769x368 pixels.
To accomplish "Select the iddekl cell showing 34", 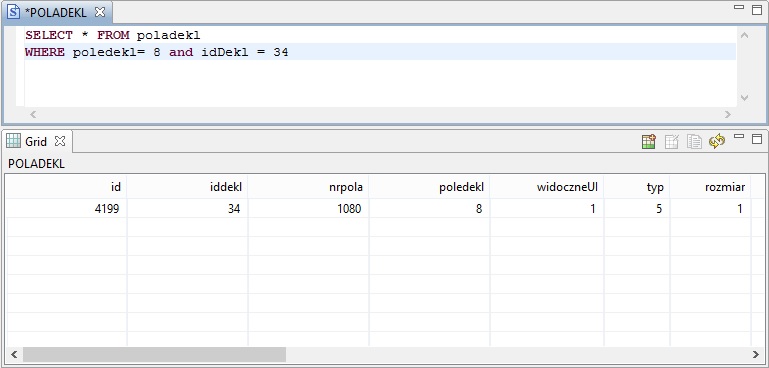I will click(x=187, y=209).
